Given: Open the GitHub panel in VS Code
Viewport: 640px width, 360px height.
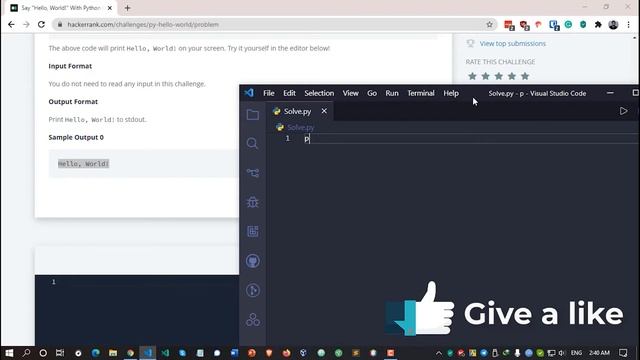Looking at the screenshot, I should [253, 261].
